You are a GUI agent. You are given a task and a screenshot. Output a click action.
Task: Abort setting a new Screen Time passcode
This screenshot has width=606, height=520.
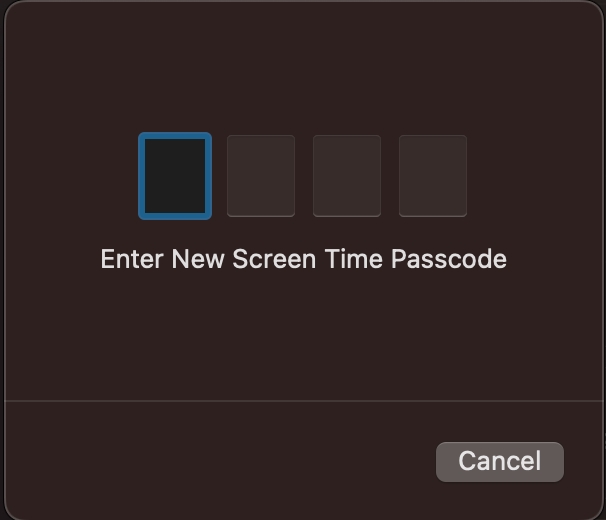coord(500,462)
